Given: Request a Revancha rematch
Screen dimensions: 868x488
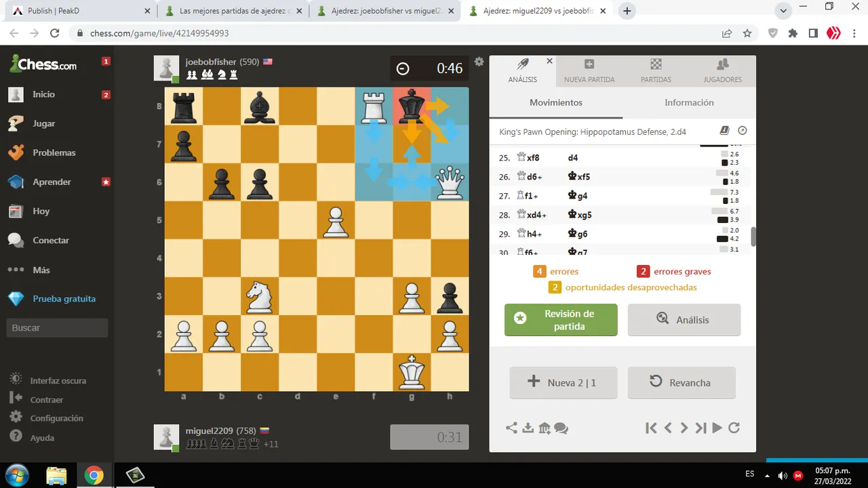Looking at the screenshot, I should coord(682,382).
